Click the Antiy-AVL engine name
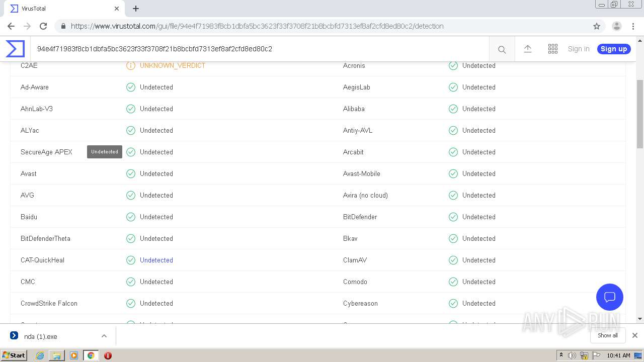644x362 pixels. coord(358,130)
